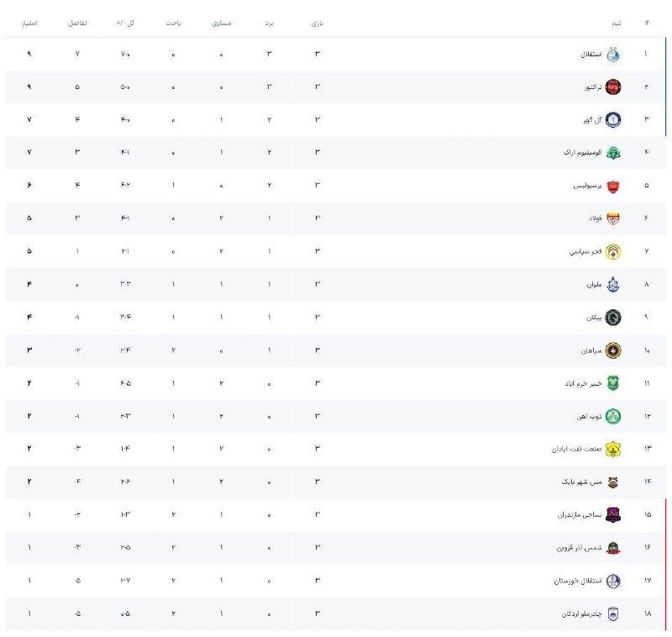The image size is (672, 637).
Task: Click the Nassaji Mazandaran purple crest
Action: pyautogui.click(x=613, y=514)
